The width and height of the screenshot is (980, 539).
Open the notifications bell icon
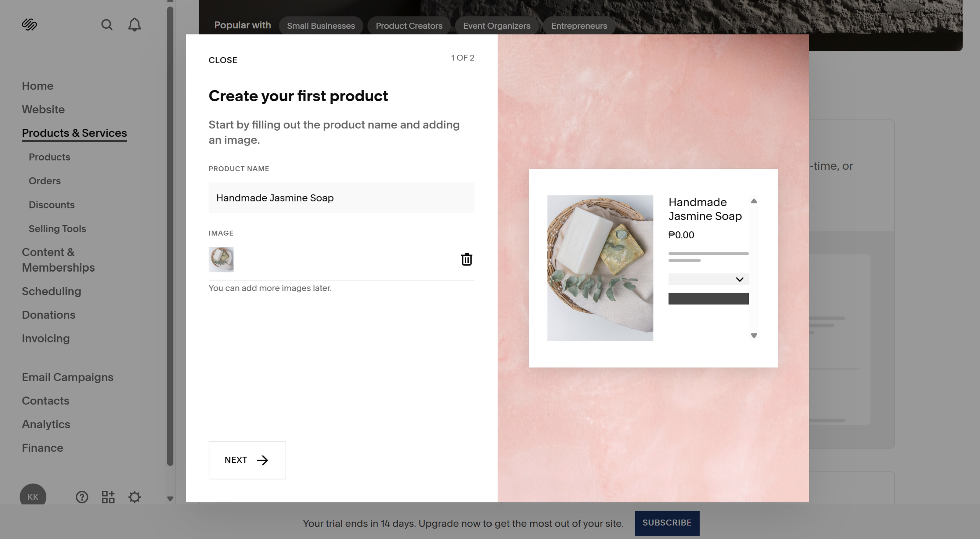click(x=134, y=25)
